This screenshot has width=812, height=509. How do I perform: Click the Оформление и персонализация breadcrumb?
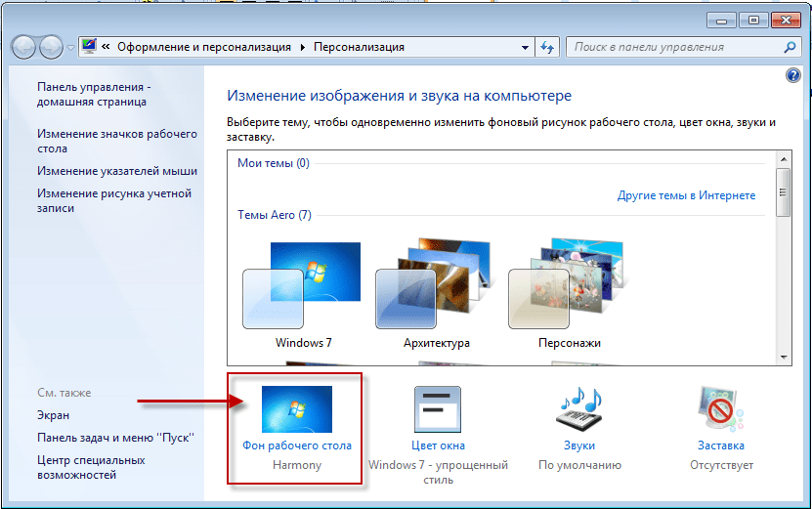(x=204, y=47)
